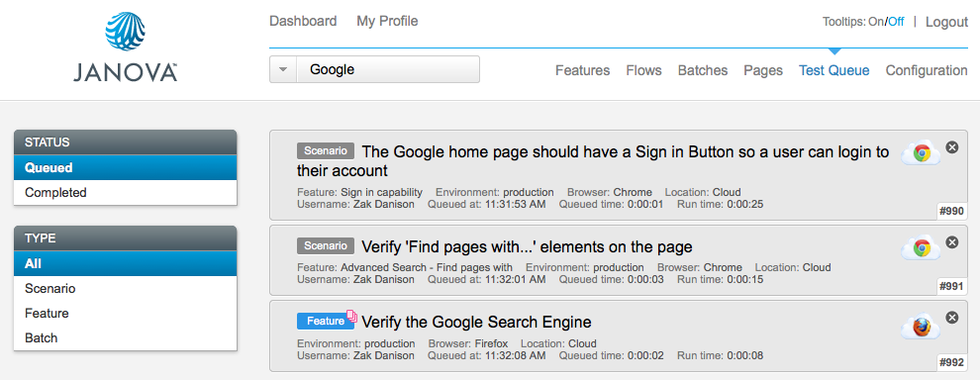Filter status by Completed
This screenshot has width=980, height=380.
click(x=125, y=193)
